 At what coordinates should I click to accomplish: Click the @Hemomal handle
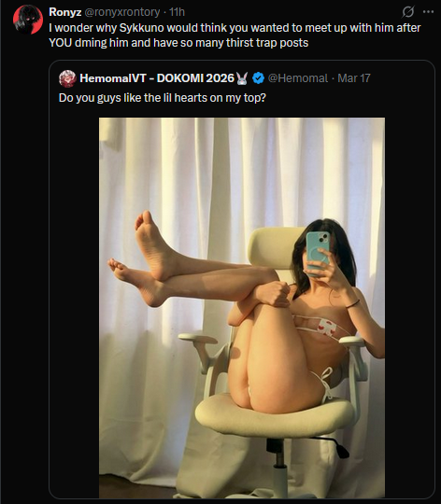(297, 78)
